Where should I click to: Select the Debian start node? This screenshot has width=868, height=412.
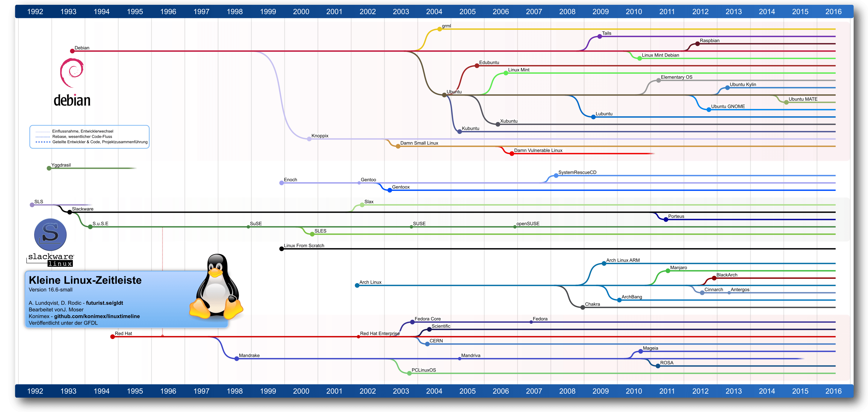72,51
